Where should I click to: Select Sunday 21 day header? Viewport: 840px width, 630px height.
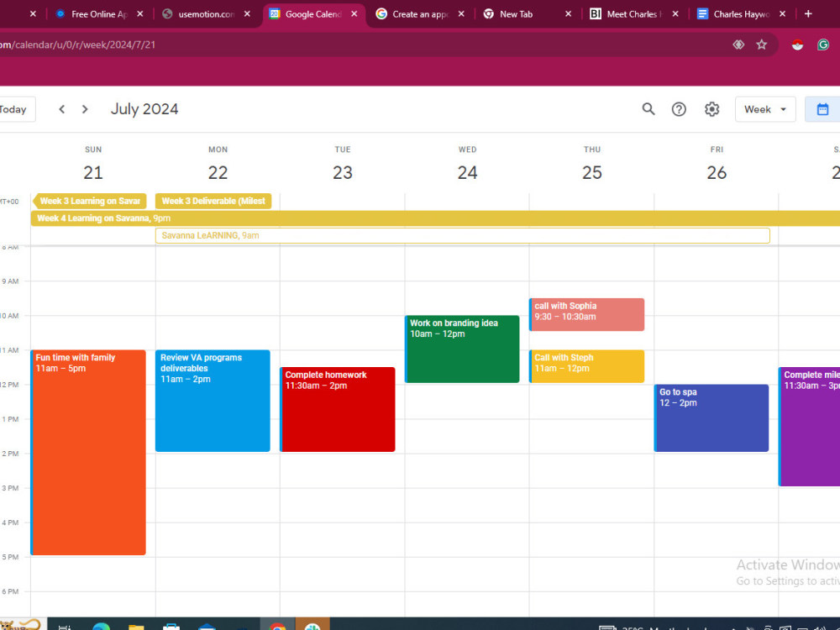click(x=93, y=172)
